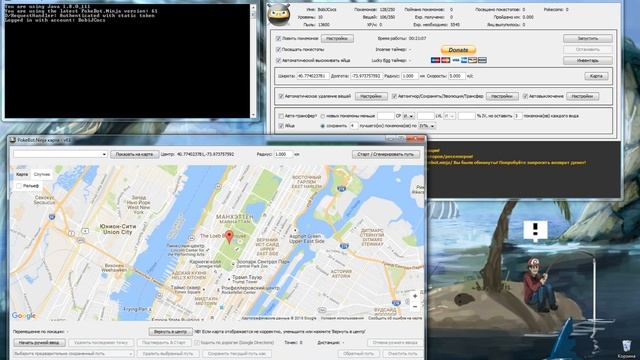Click the Скорость speed input field
Image resolution: width=640 pixels, height=360 pixels.
tap(457, 76)
